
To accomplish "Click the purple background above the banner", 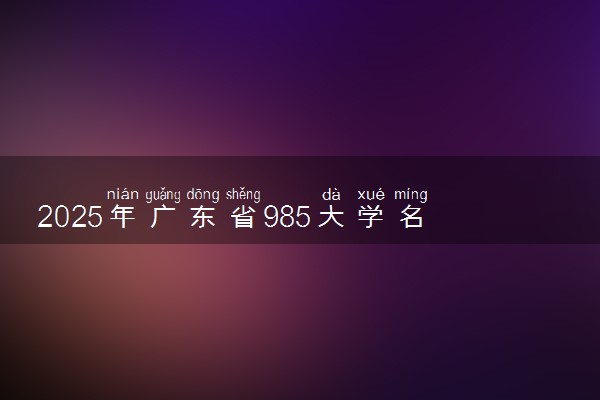I will pyautogui.click(x=300, y=78).
